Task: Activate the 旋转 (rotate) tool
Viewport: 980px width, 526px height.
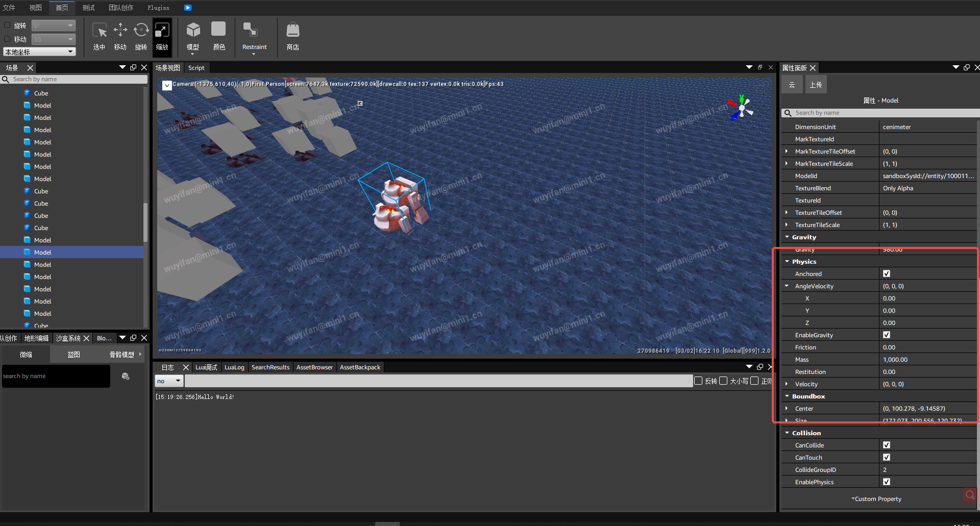Action: (141, 37)
